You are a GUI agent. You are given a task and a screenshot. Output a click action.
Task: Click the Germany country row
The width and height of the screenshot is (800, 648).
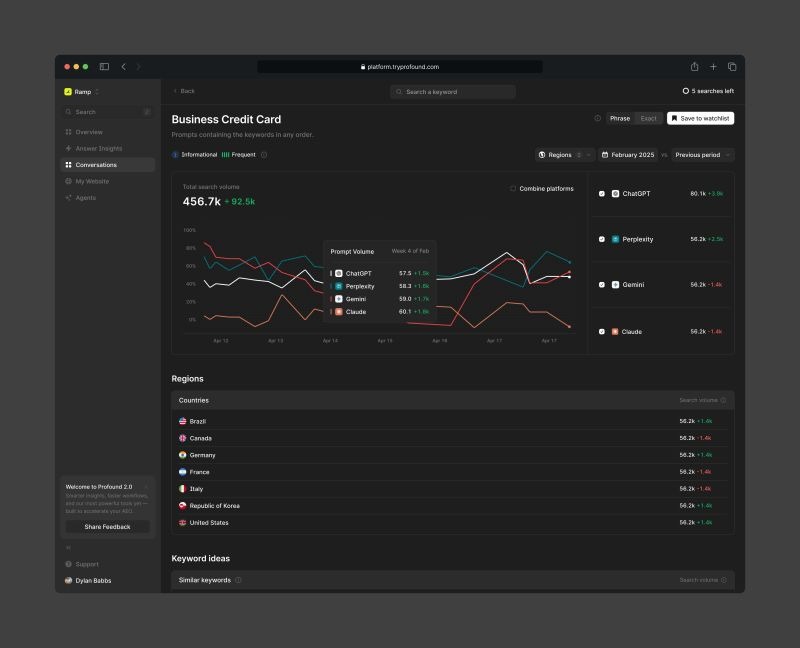(x=453, y=455)
